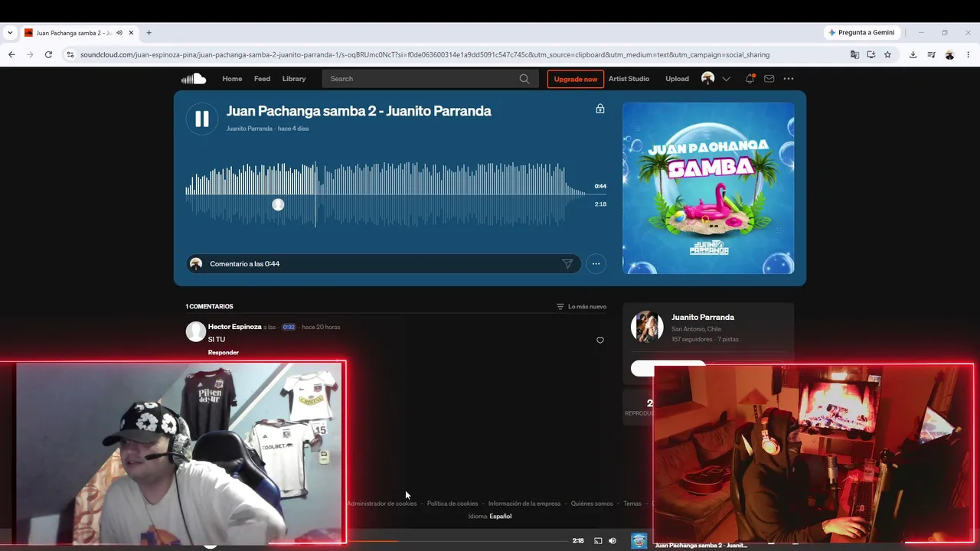Open the notifications bell

pos(750,79)
